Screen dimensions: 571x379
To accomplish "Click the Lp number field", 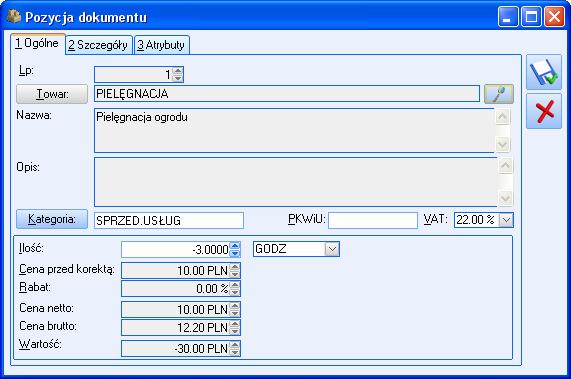I will click(134, 74).
